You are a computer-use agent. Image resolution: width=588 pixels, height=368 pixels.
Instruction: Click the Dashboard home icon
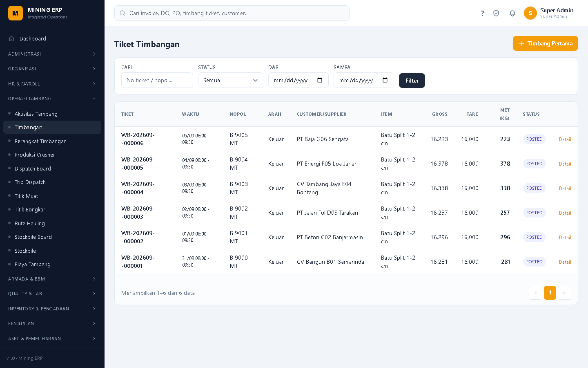coord(11,38)
